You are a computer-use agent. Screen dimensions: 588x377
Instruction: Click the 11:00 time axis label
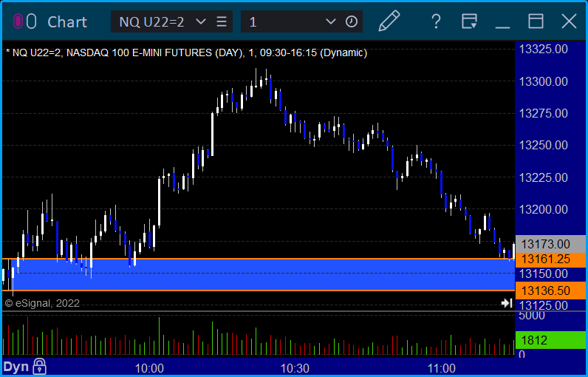(x=442, y=368)
